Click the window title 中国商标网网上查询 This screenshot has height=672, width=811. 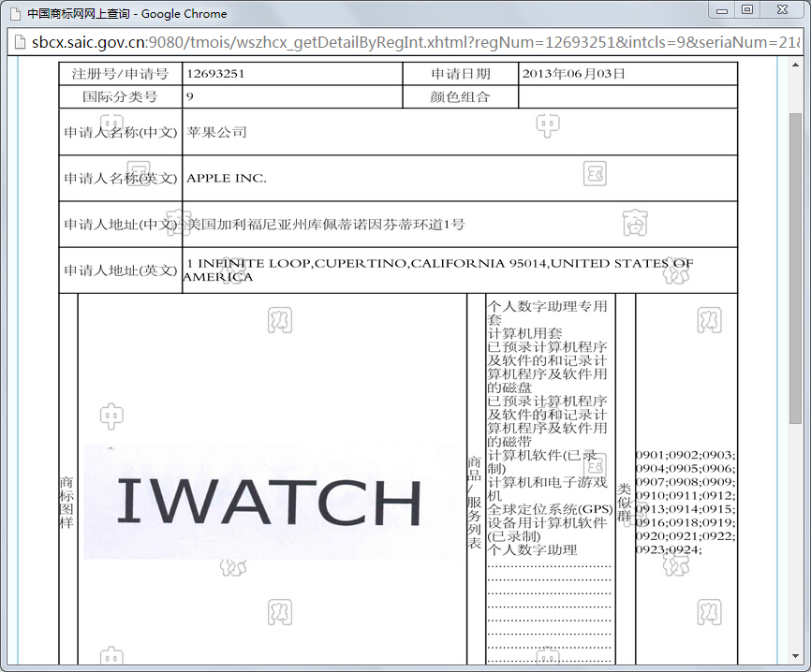[79, 14]
